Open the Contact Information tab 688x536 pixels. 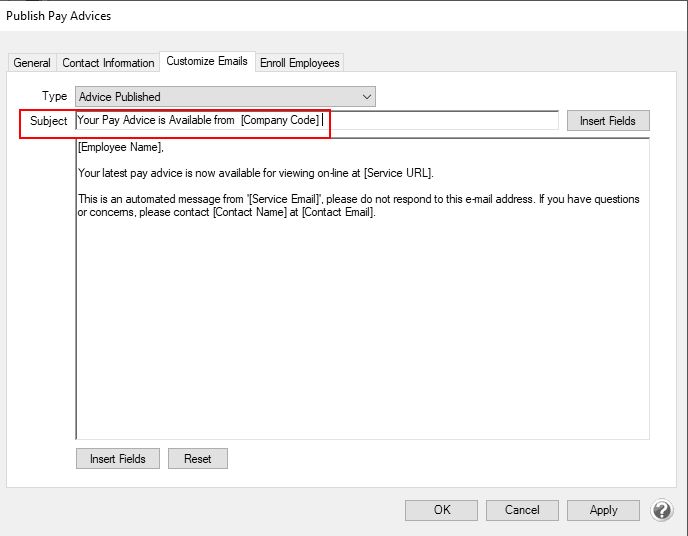pyautogui.click(x=108, y=63)
